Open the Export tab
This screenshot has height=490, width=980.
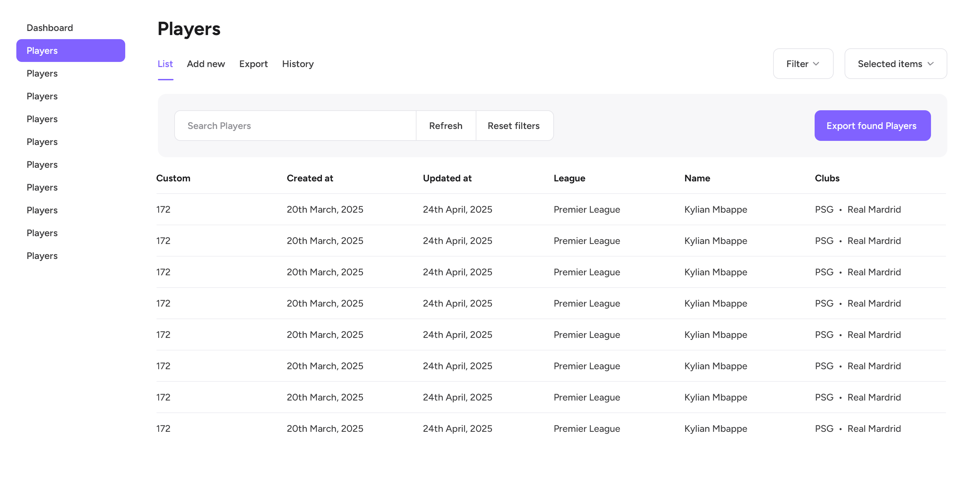(x=254, y=64)
